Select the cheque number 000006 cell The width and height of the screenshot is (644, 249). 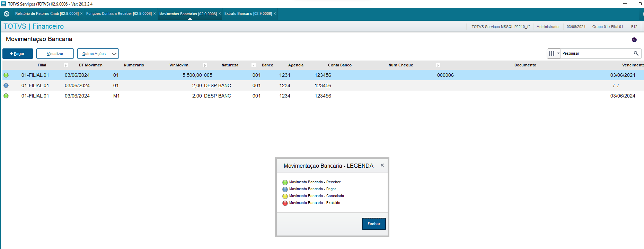(445, 75)
